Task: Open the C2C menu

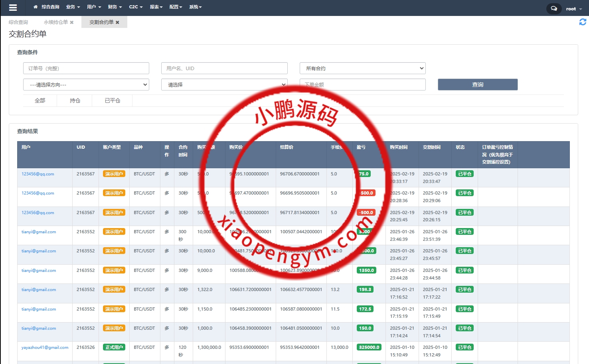Action: tap(136, 7)
